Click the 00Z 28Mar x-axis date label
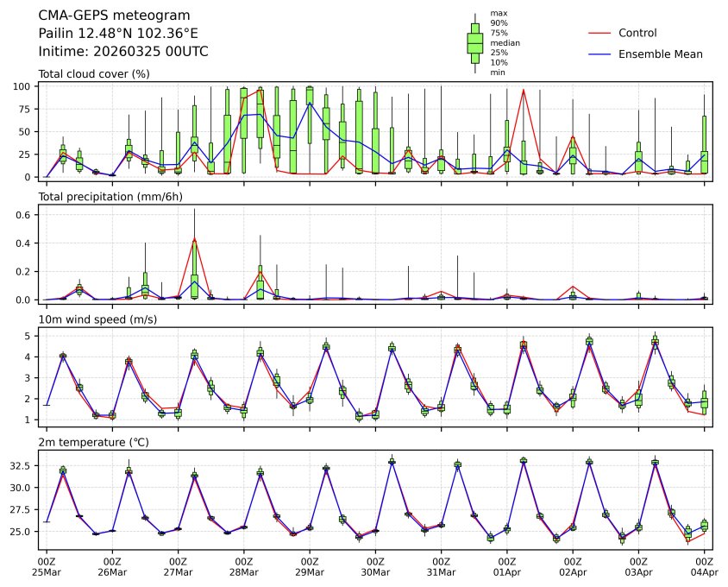 point(243,566)
